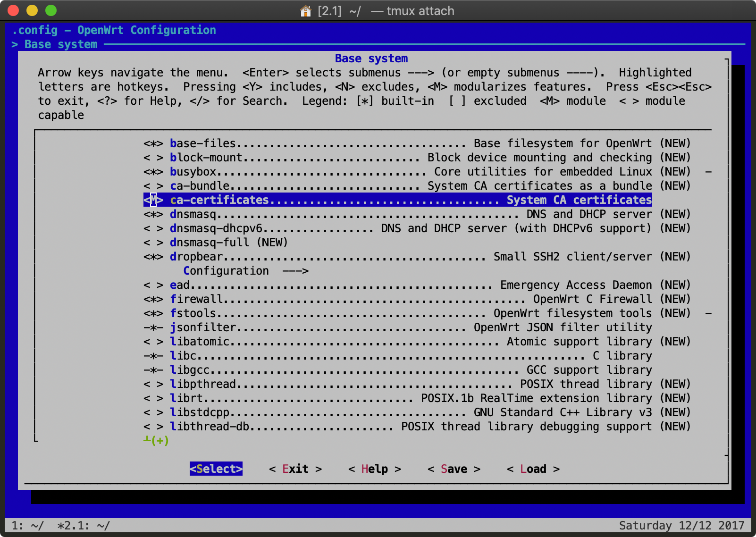
Task: Select the libstdcpp entry label
Action: coord(200,412)
